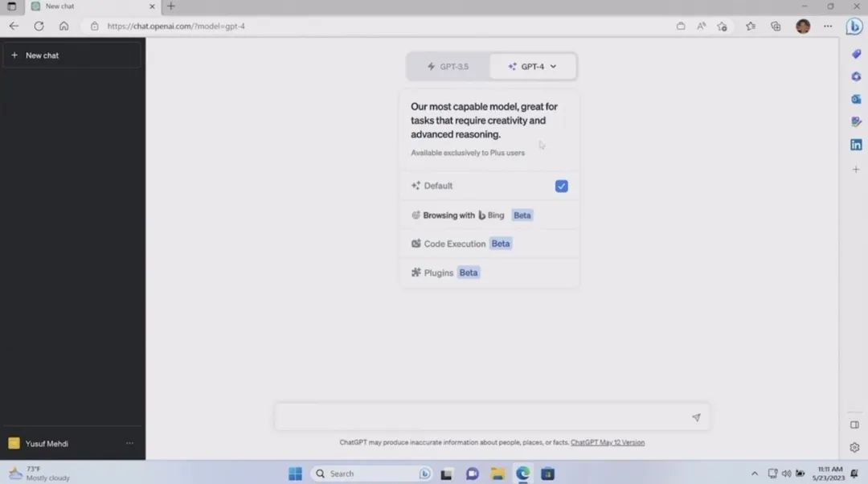Open Favorites star icon in toolbar

click(x=750, y=26)
